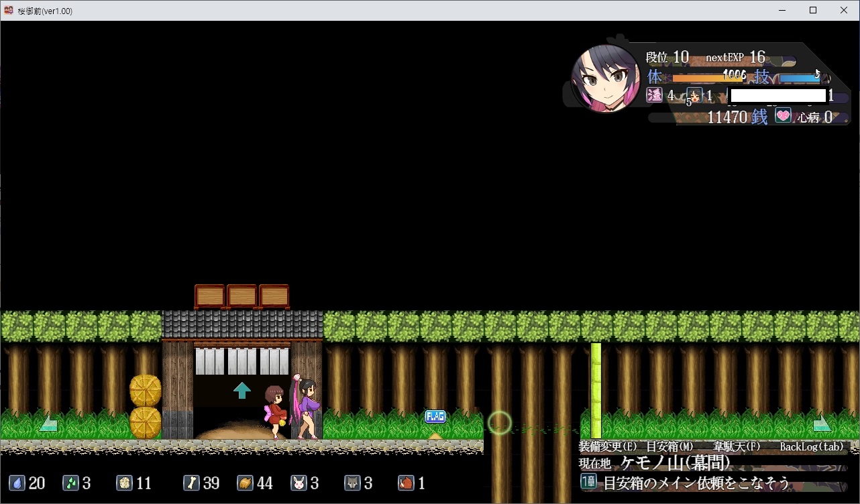Screen dimensions: 860x504
Task: Open 装備変更(E) equipment change
Action: 608,446
